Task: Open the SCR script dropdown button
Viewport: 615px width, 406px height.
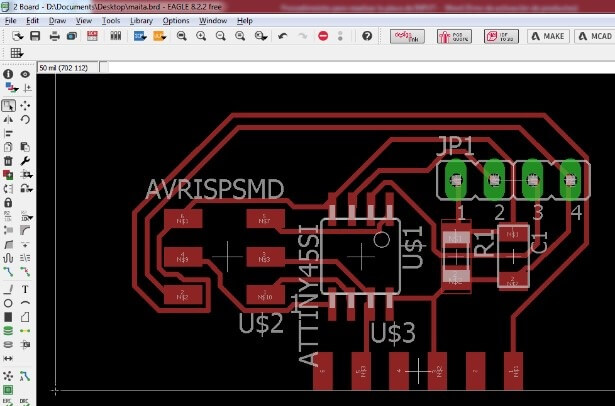Action: [x=140, y=36]
